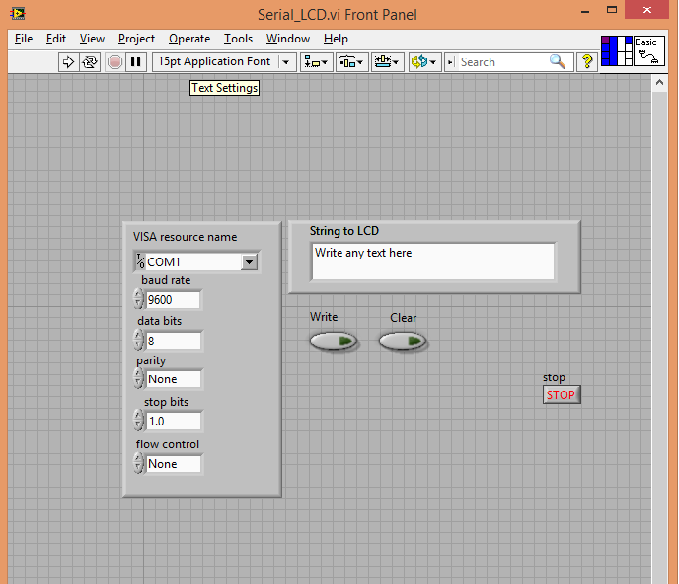Image resolution: width=679 pixels, height=584 pixels.
Task: Open the Align Objects tool
Action: pyautogui.click(x=317, y=62)
